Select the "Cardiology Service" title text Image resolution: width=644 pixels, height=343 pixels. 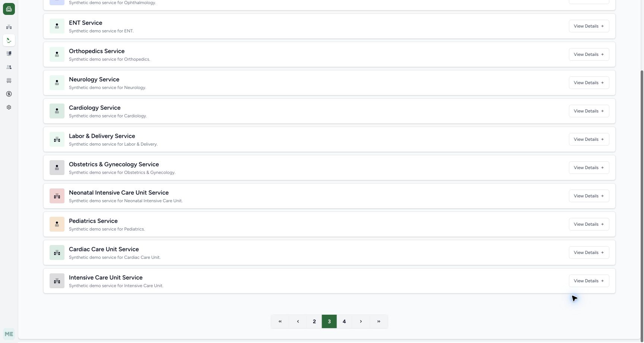coord(95,108)
